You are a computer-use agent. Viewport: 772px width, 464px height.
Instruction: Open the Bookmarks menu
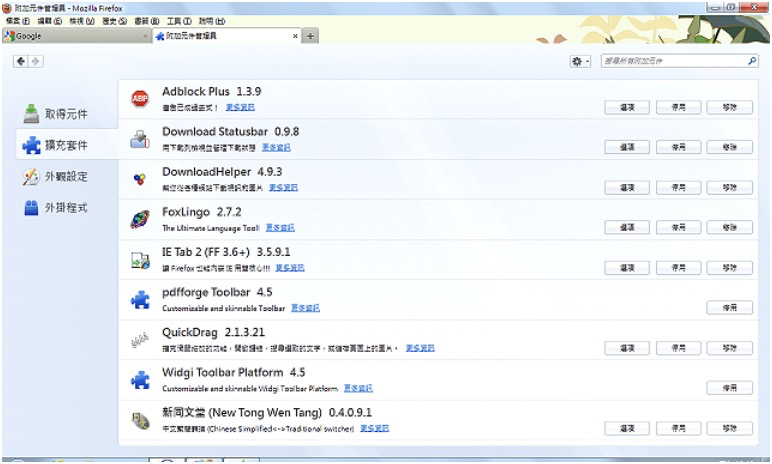pyautogui.click(x=147, y=21)
